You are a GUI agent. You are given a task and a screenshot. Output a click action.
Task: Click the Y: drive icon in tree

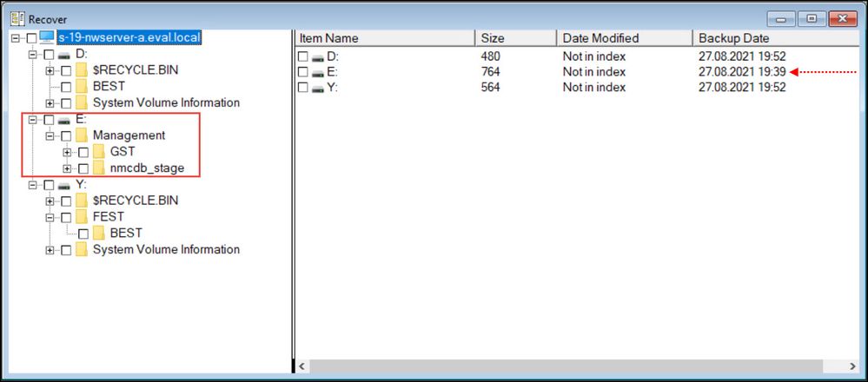(x=64, y=185)
